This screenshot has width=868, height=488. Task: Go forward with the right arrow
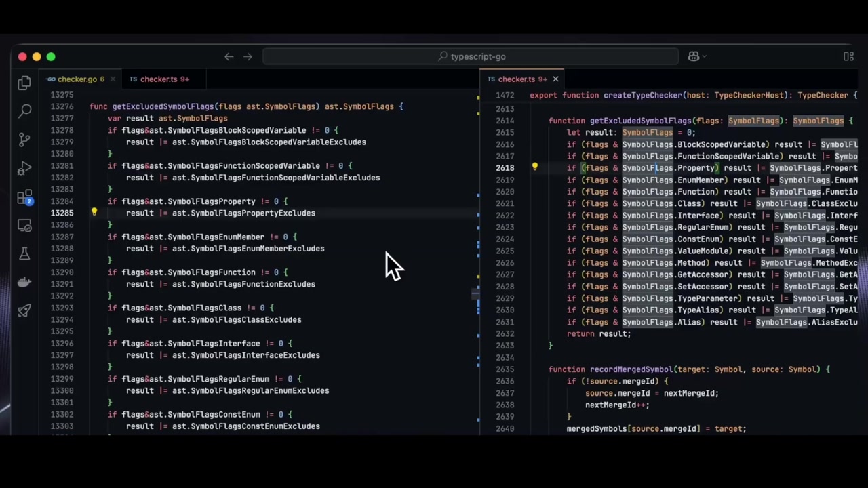(248, 56)
